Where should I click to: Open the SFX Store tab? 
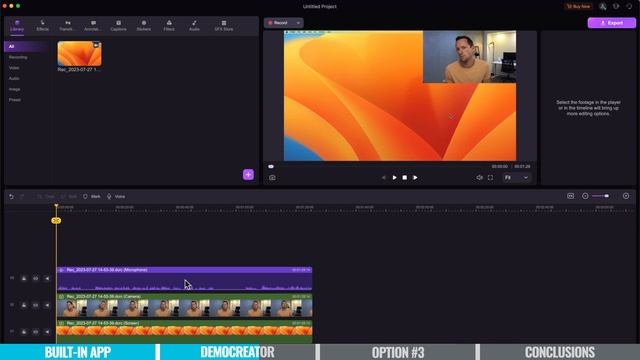click(224, 25)
